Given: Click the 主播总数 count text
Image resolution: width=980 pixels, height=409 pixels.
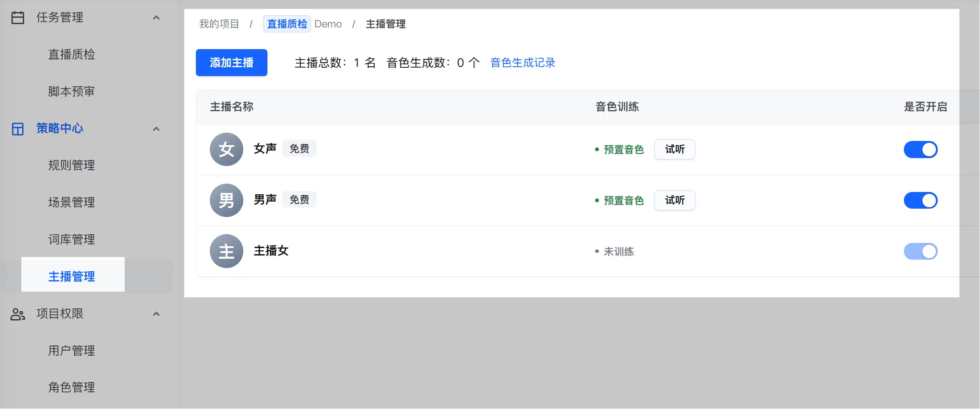Looking at the screenshot, I should (335, 63).
